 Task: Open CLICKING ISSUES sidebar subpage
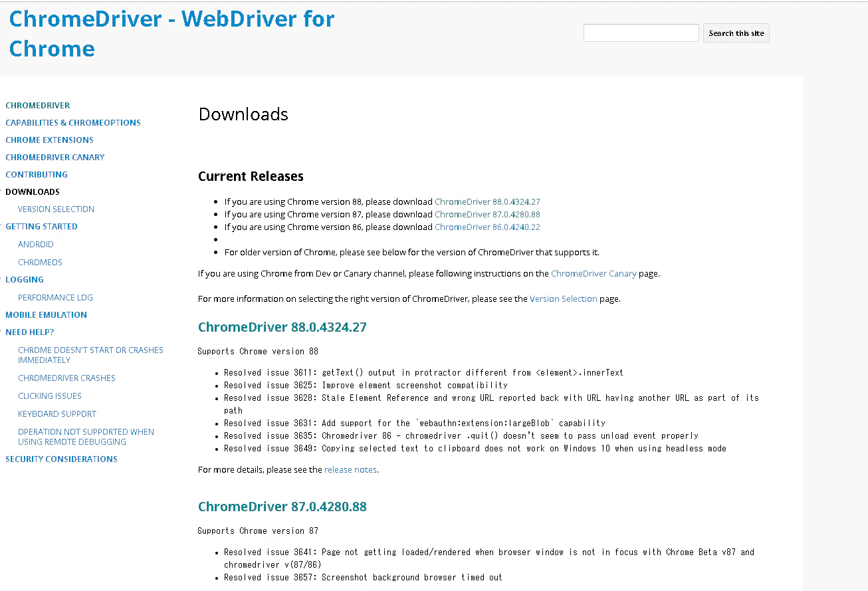click(50, 396)
